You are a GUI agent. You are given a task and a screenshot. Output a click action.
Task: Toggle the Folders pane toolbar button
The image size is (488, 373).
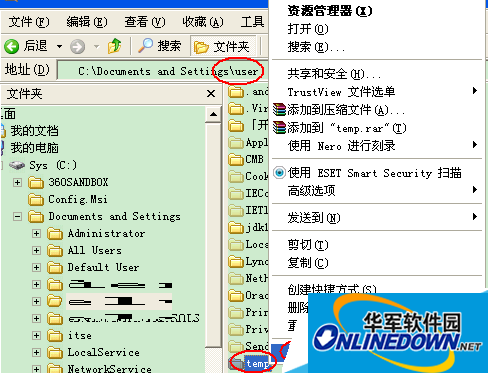(x=223, y=46)
